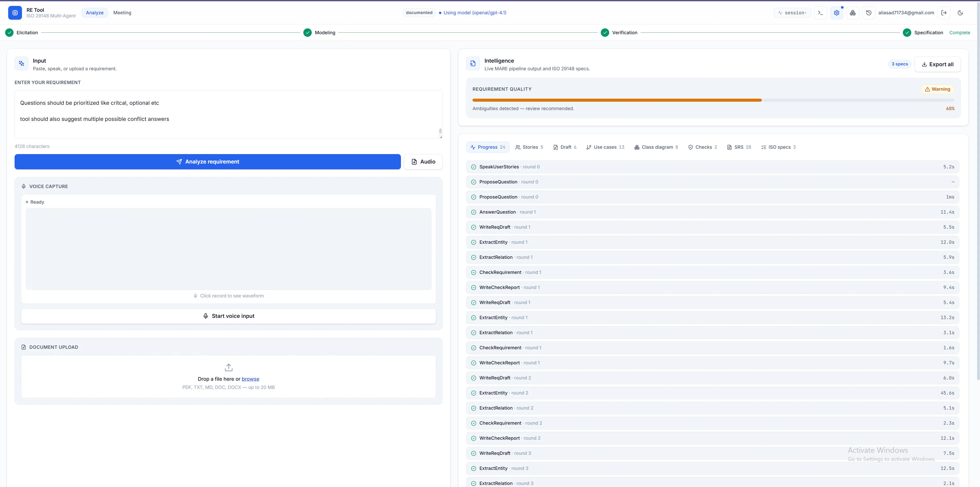The width and height of the screenshot is (980, 487).
Task: Click the upload arrow icon in drop zone
Action: (229, 367)
